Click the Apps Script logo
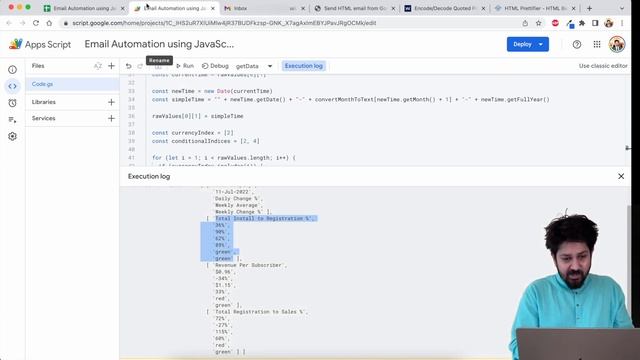Viewport: 640px width, 360px height. click(40, 44)
